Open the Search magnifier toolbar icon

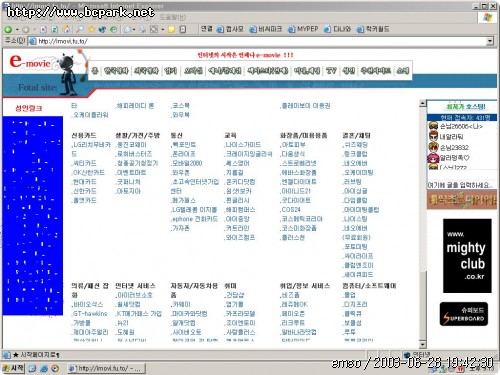[x=80, y=29]
